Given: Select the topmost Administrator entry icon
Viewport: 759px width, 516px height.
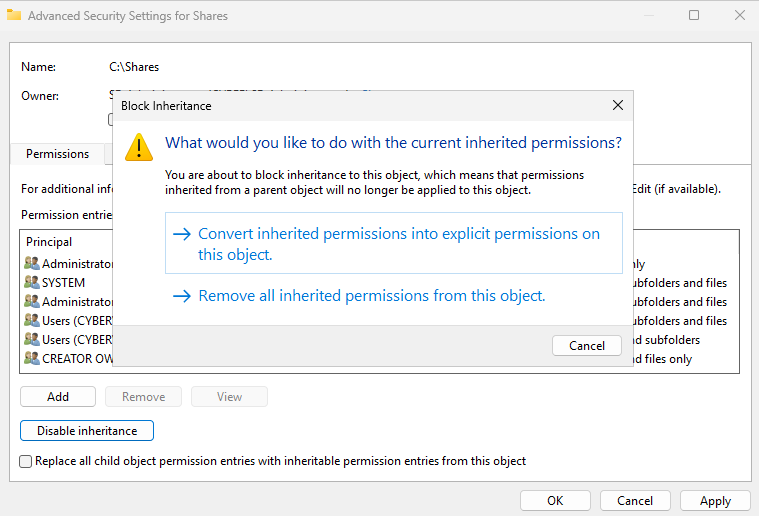Looking at the screenshot, I should coord(31,264).
